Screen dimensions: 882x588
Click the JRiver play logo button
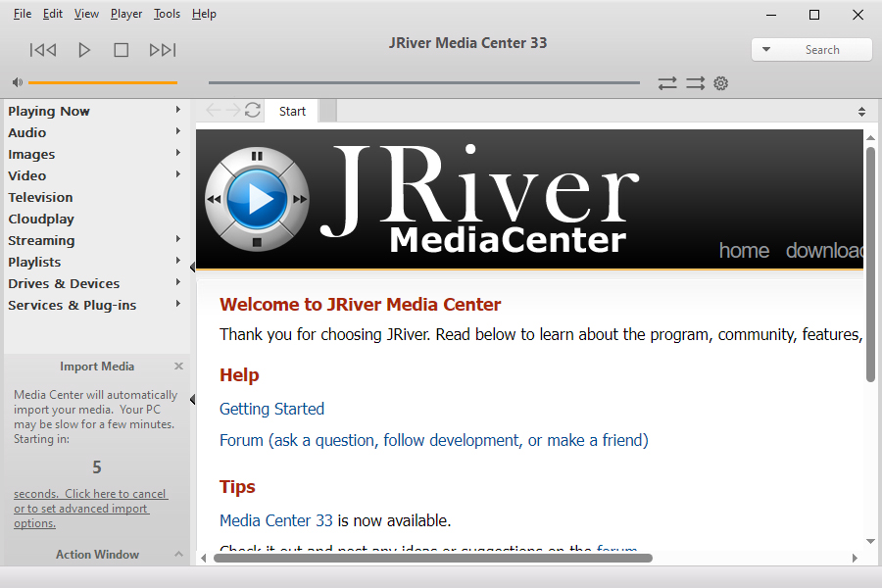257,199
